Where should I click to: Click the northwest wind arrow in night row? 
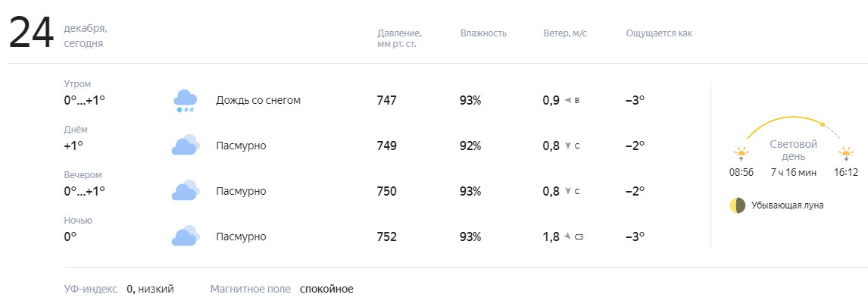(567, 237)
